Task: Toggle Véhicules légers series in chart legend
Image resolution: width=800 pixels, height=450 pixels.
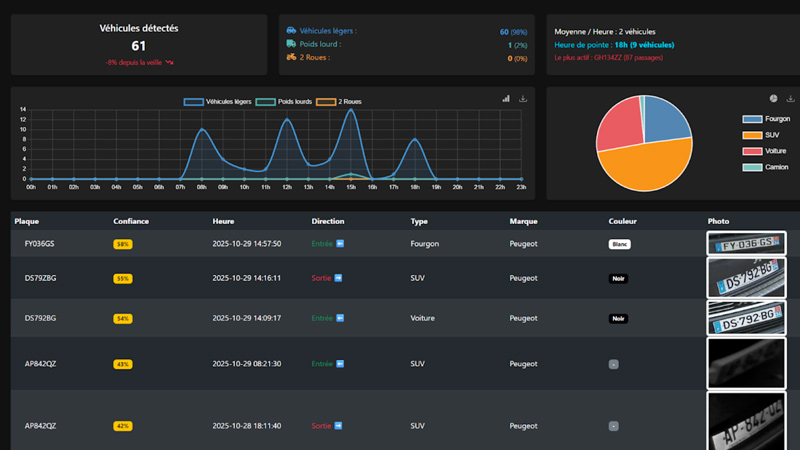Action: [217, 102]
